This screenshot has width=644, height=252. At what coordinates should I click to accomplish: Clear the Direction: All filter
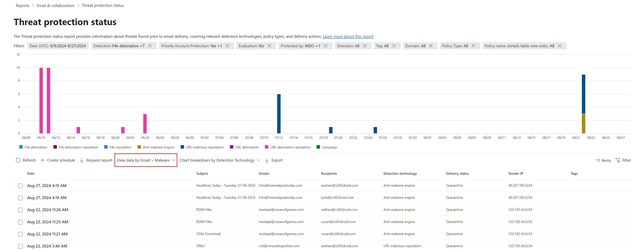(365, 46)
